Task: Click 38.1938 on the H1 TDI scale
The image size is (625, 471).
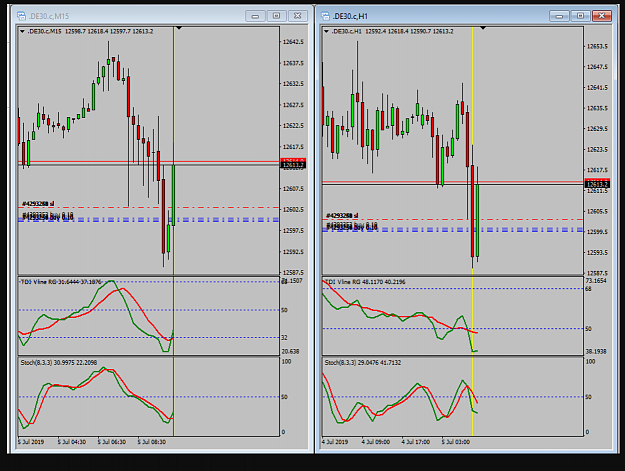Action: (x=596, y=351)
